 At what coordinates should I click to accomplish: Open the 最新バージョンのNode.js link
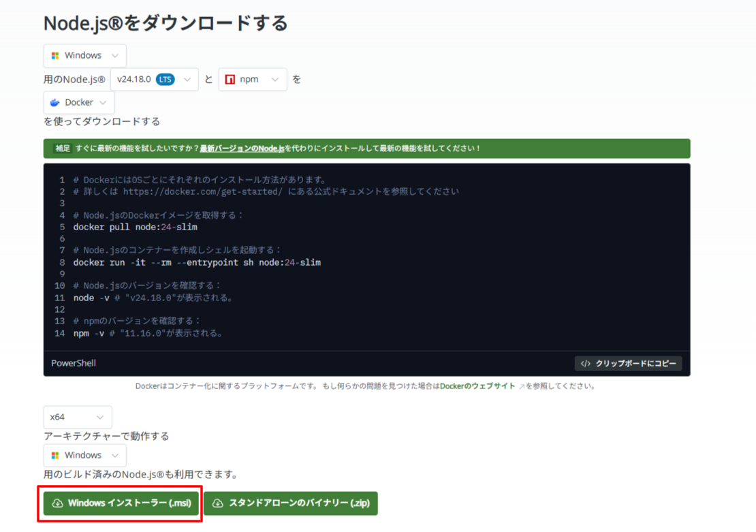[242, 148]
